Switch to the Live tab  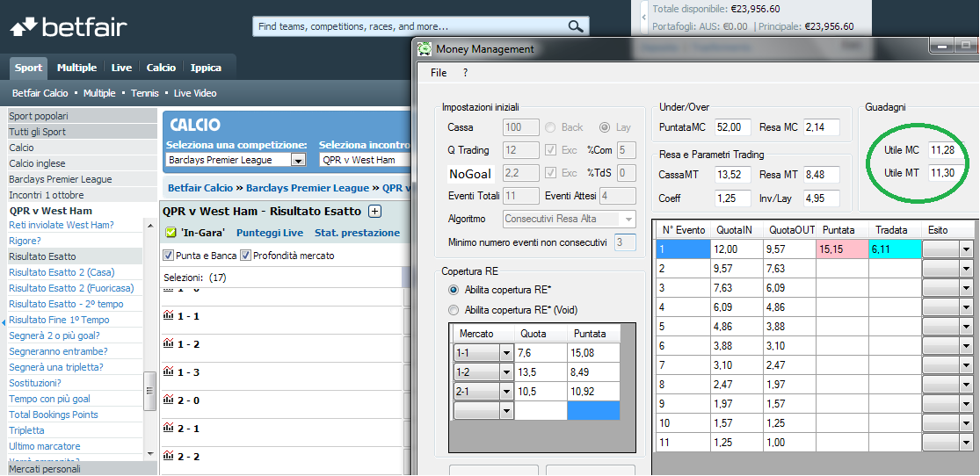tap(122, 68)
